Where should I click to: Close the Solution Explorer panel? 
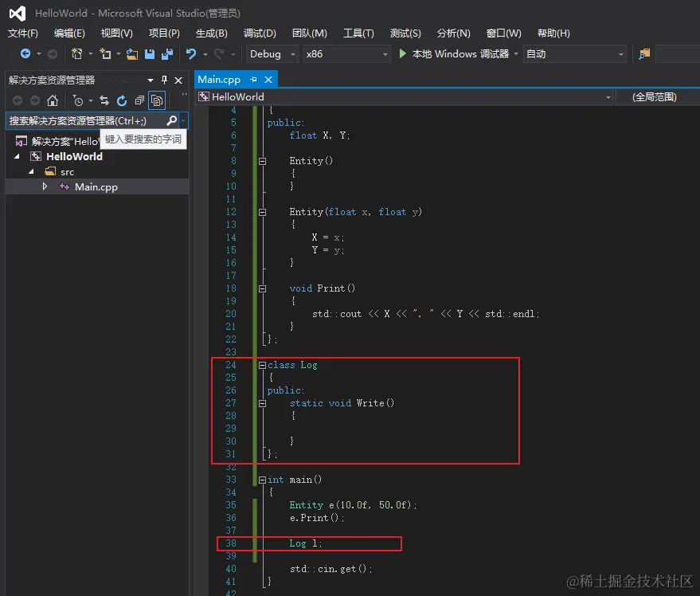178,80
